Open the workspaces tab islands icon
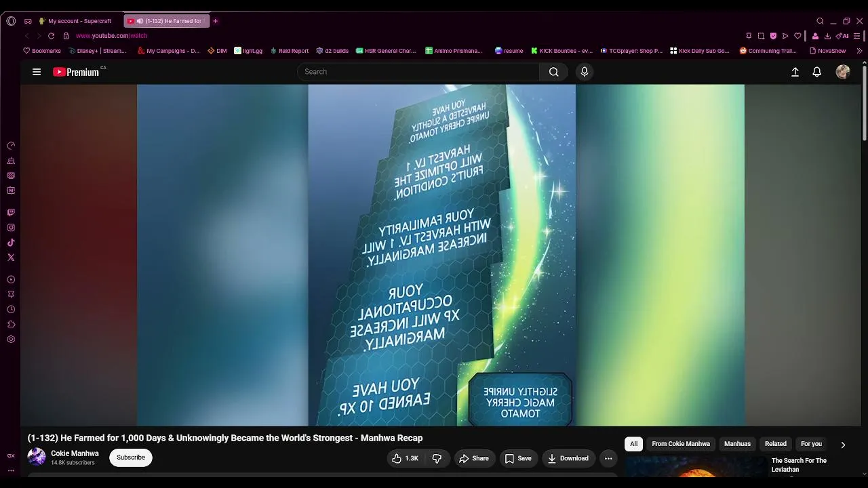 28,21
